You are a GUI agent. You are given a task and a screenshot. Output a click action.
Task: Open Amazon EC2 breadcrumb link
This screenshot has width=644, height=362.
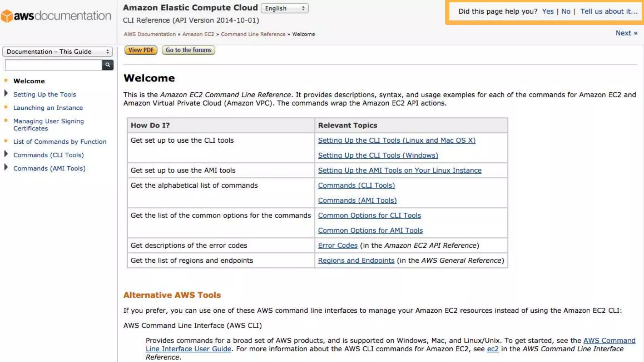tap(198, 34)
